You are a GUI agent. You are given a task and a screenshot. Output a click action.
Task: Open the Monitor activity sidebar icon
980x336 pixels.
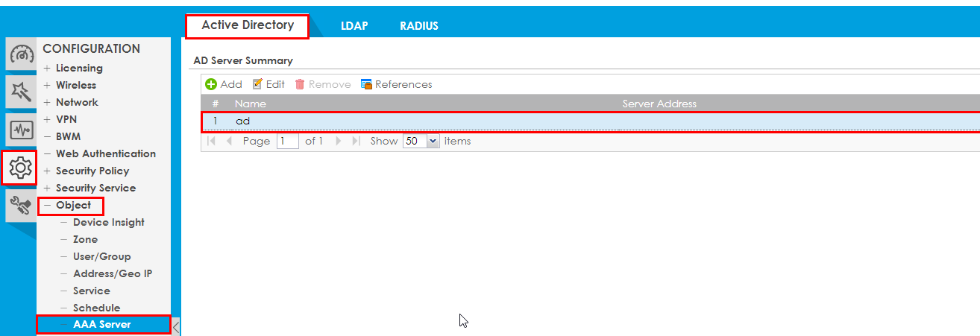21,130
